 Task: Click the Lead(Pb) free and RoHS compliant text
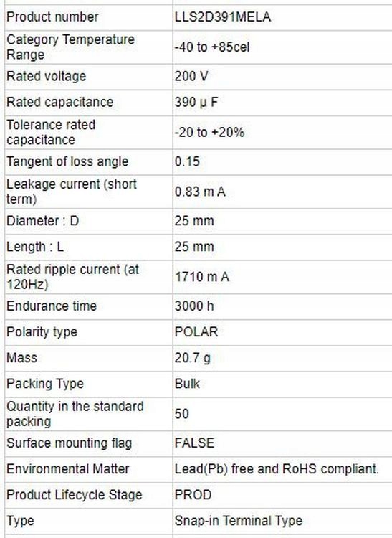click(x=277, y=468)
